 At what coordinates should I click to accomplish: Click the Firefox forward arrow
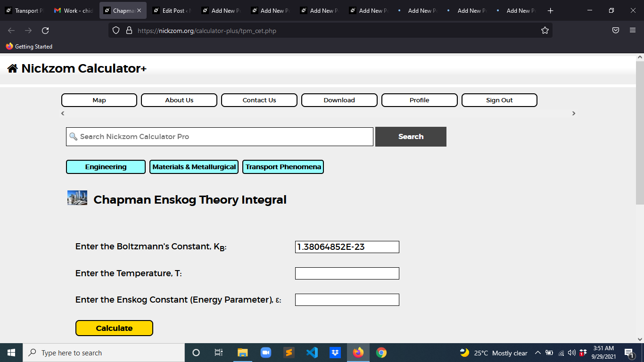[28, 31]
